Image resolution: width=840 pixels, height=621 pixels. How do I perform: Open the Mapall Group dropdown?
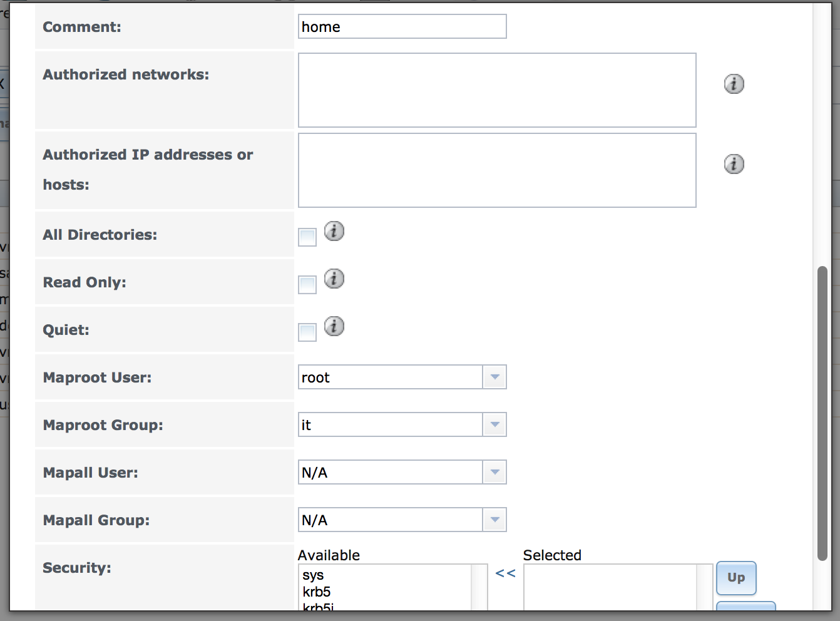tap(494, 520)
